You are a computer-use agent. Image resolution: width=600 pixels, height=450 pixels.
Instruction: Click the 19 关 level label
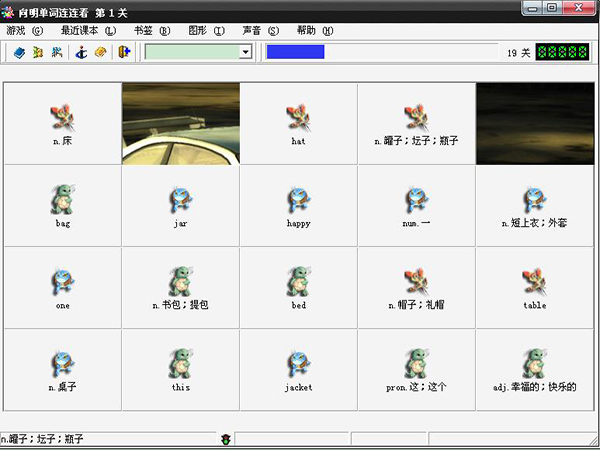[x=518, y=53]
